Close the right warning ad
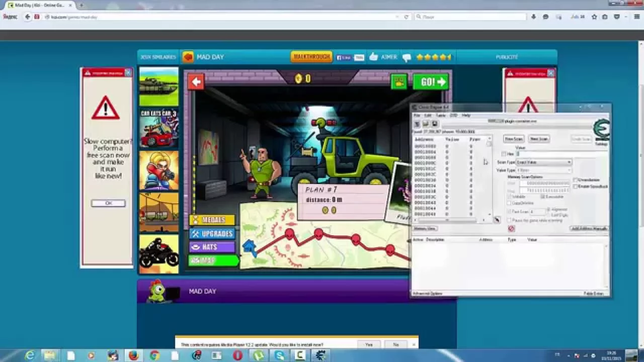 550,73
